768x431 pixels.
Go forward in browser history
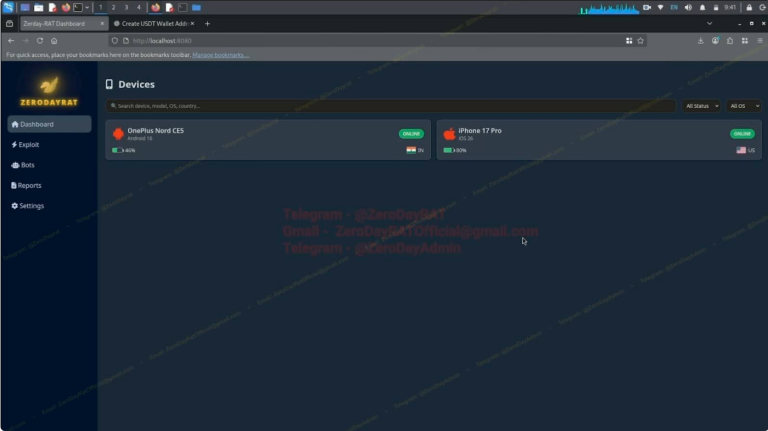click(25, 41)
